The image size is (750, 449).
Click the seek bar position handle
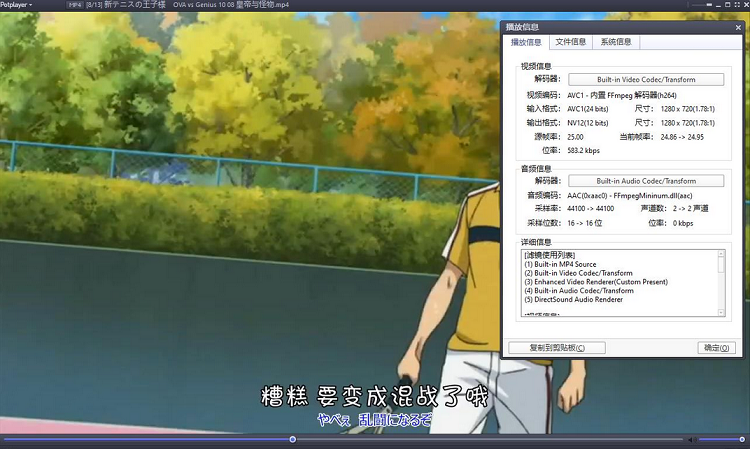292,439
